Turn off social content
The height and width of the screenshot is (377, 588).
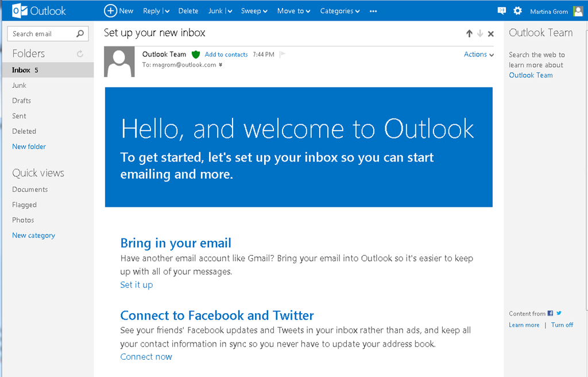pyautogui.click(x=562, y=325)
